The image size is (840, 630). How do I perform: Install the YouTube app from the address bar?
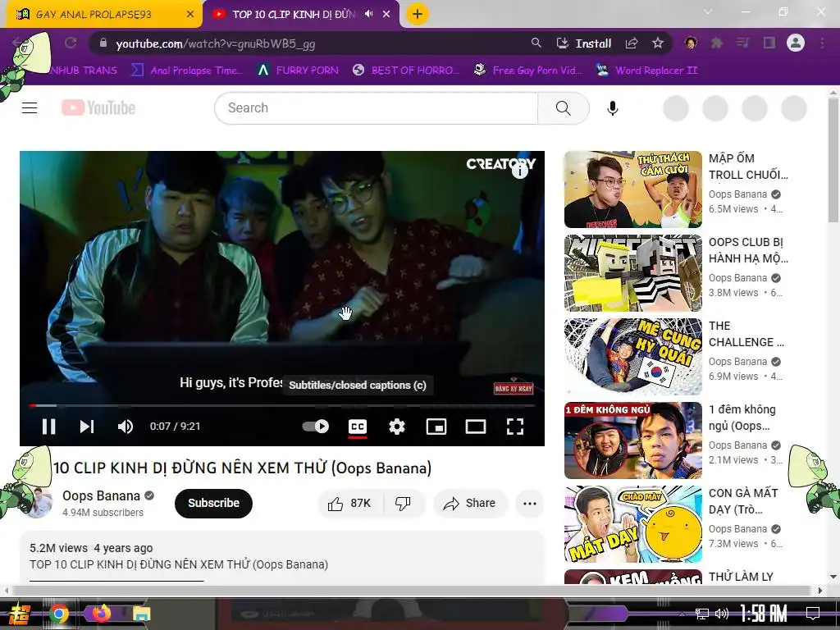click(x=584, y=43)
